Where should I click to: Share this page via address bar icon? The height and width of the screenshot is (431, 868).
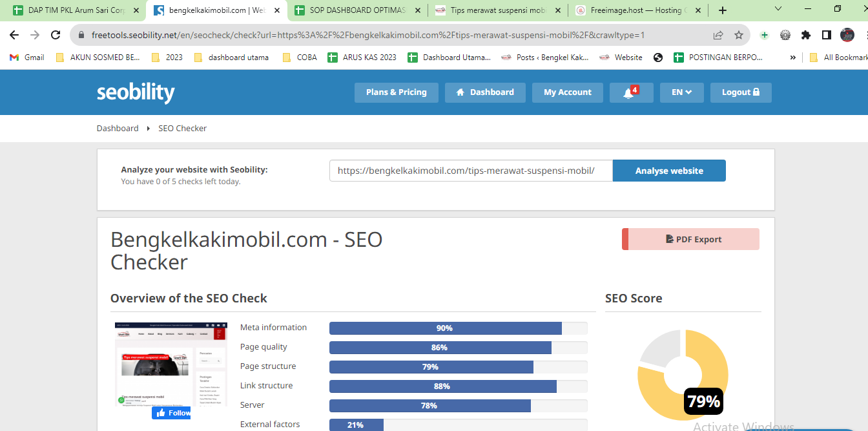(x=718, y=35)
